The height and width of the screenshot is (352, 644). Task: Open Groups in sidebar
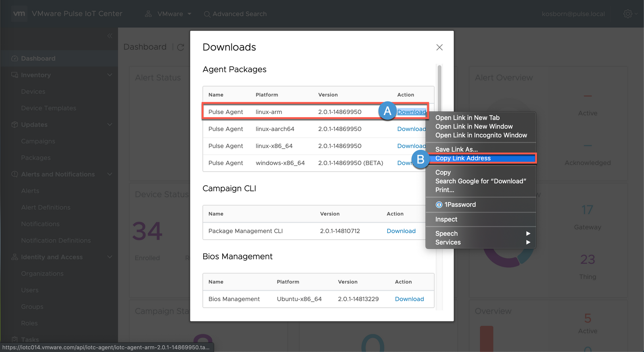coord(32,307)
